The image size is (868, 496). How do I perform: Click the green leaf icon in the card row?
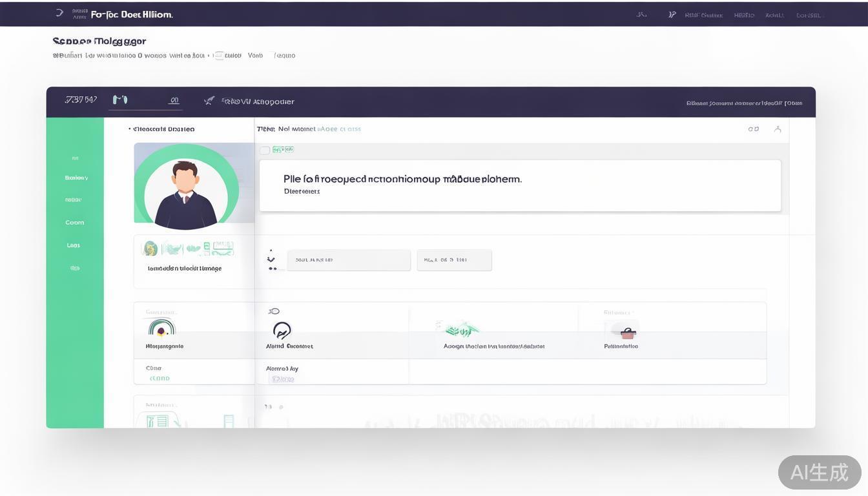coord(460,330)
